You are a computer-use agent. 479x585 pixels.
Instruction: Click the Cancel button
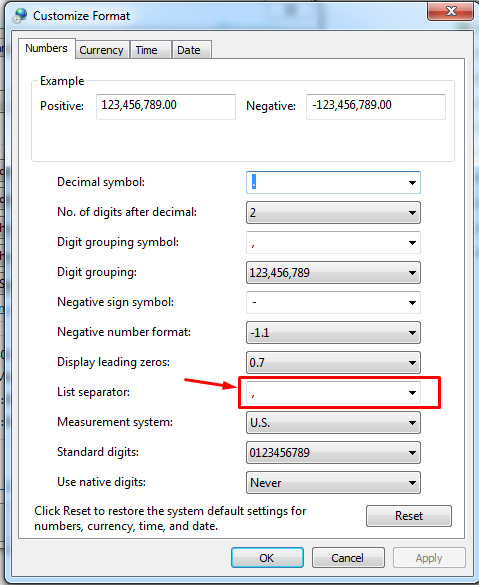coord(348,558)
